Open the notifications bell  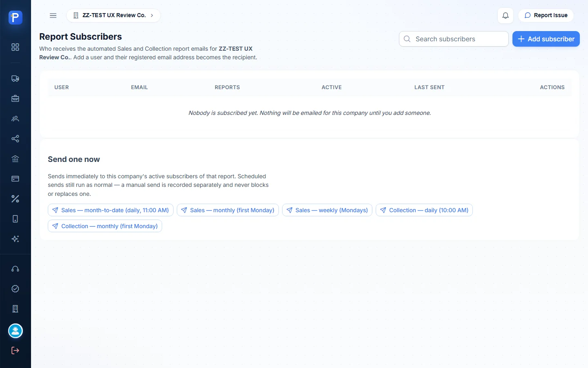point(506,16)
